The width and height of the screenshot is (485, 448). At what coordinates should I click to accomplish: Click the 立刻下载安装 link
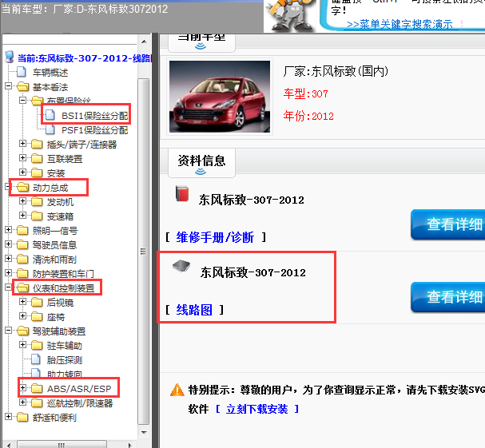coord(256,409)
